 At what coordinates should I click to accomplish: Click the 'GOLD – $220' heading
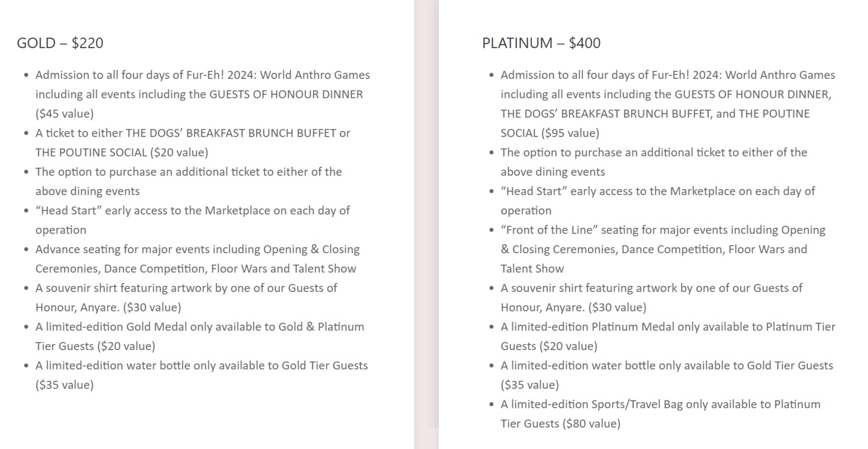click(x=60, y=43)
